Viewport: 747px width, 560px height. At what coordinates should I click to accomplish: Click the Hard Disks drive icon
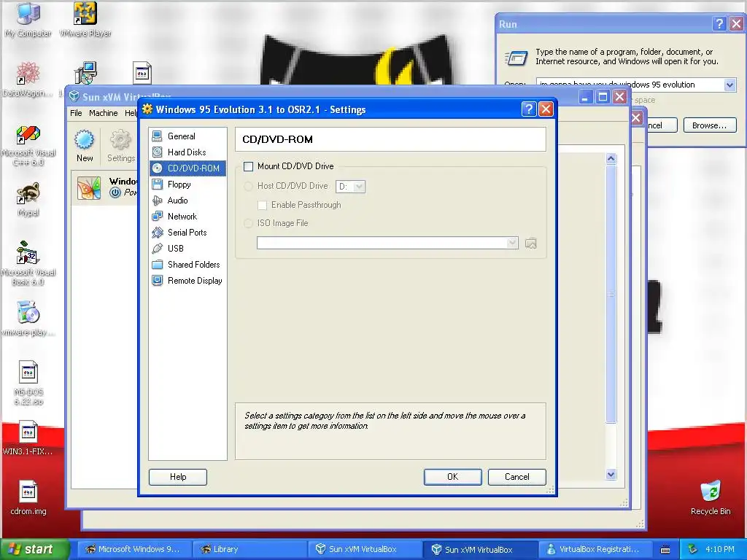pyautogui.click(x=158, y=152)
